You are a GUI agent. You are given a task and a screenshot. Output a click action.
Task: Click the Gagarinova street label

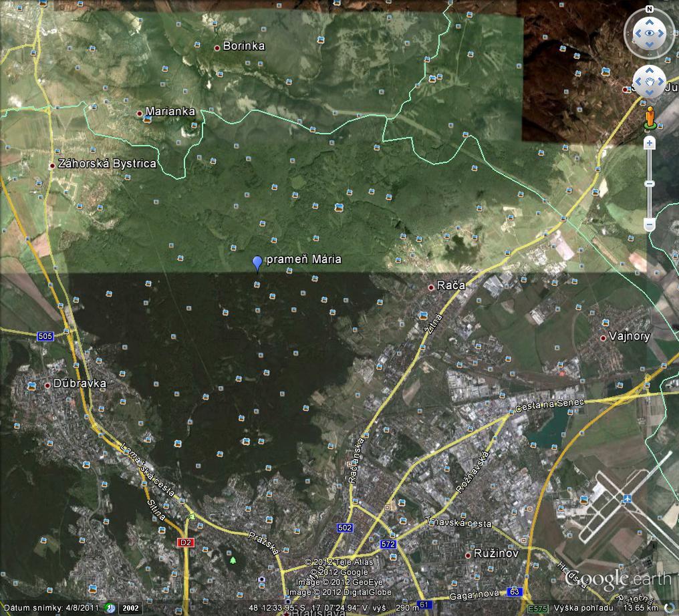[x=474, y=596]
